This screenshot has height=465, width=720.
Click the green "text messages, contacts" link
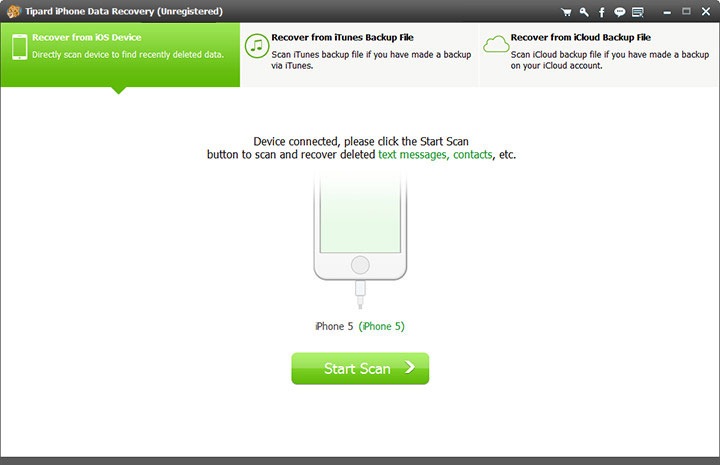(435, 155)
